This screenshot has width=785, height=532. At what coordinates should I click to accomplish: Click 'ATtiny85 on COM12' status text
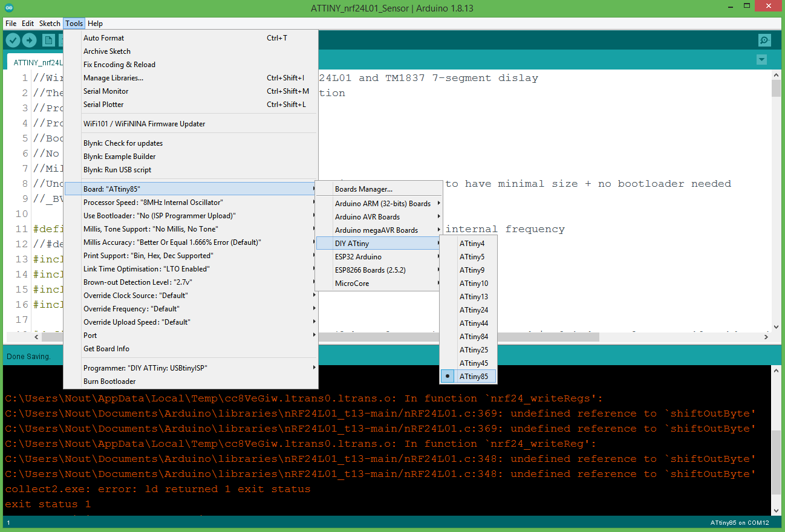coord(740,522)
